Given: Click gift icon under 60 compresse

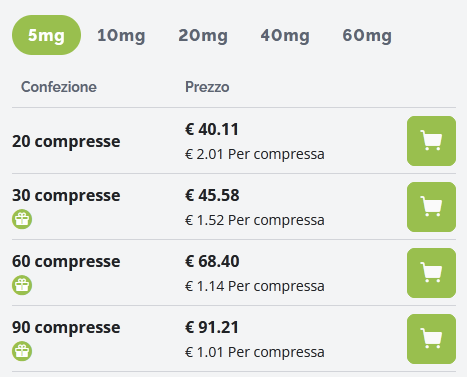Looking at the screenshot, I should coord(22,285).
